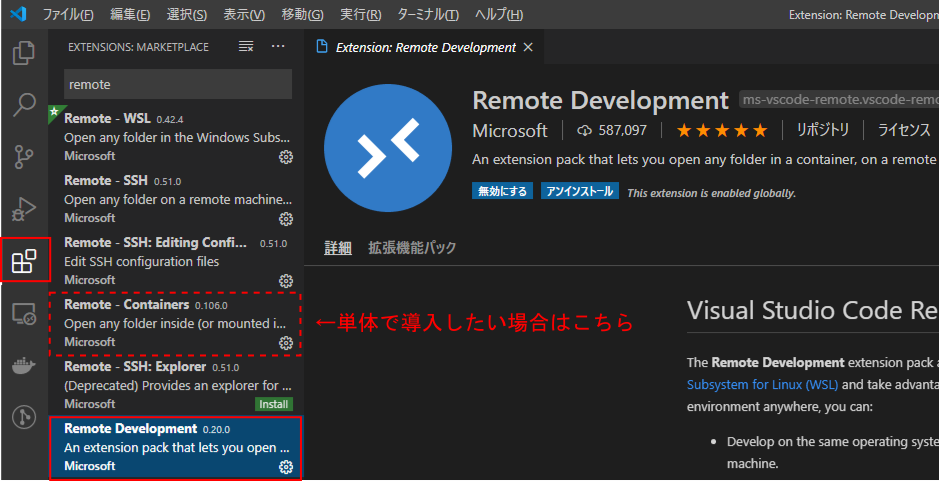Open the Source Control view
This screenshot has height=481, width=939.
25,156
